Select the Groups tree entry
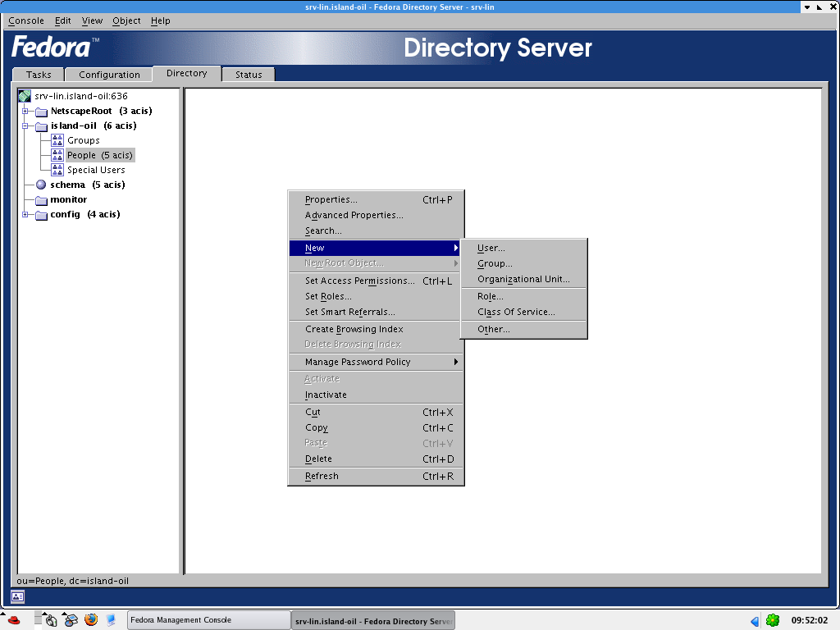This screenshot has width=840, height=630. coord(83,140)
